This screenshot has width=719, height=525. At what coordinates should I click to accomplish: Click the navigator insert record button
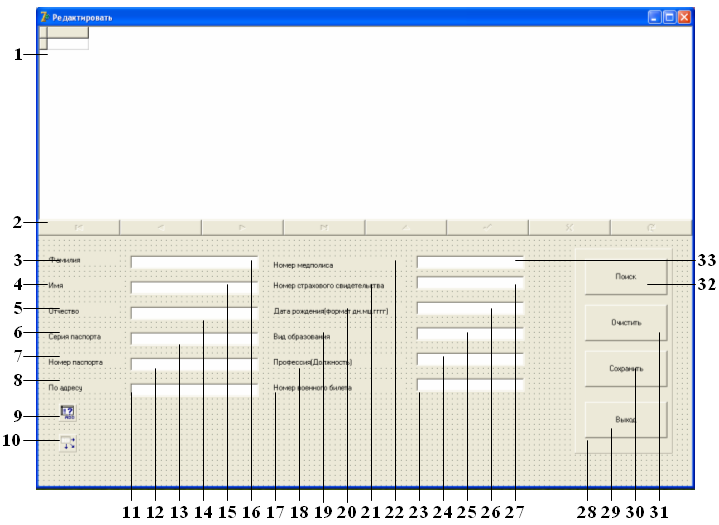(x=406, y=227)
